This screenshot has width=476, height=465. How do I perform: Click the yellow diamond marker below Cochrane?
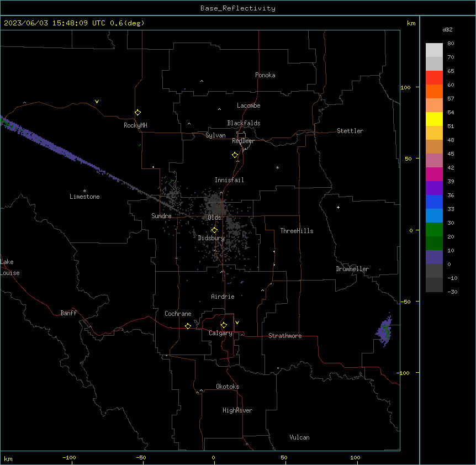tap(188, 326)
